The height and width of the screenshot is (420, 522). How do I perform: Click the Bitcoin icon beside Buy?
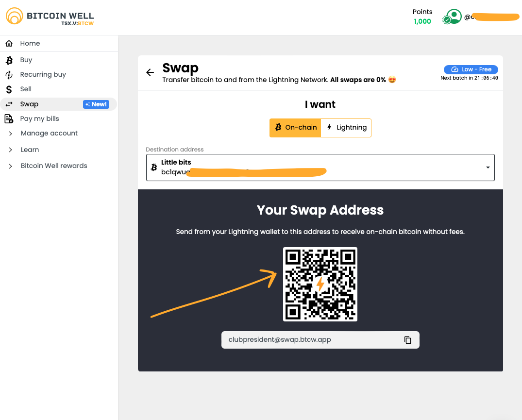click(x=9, y=60)
